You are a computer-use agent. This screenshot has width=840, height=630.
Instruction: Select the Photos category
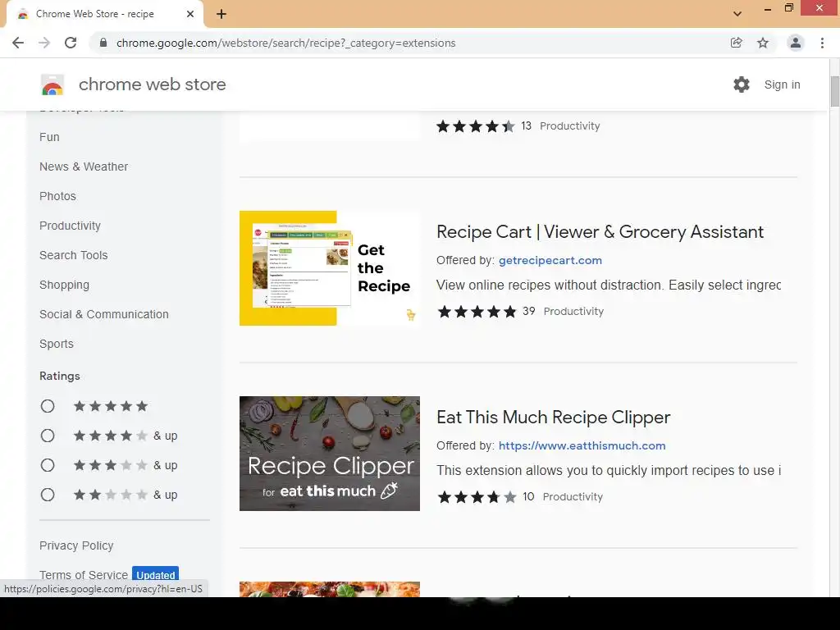click(x=58, y=196)
